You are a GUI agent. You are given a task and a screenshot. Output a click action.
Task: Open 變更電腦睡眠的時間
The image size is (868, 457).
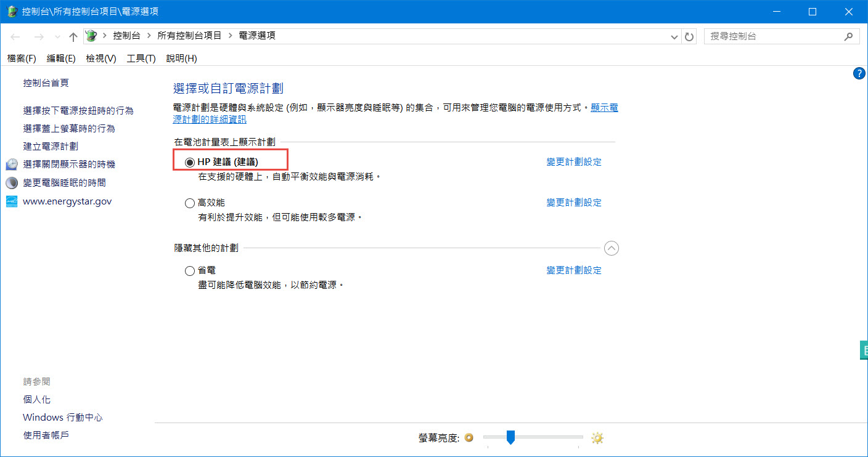(x=64, y=183)
